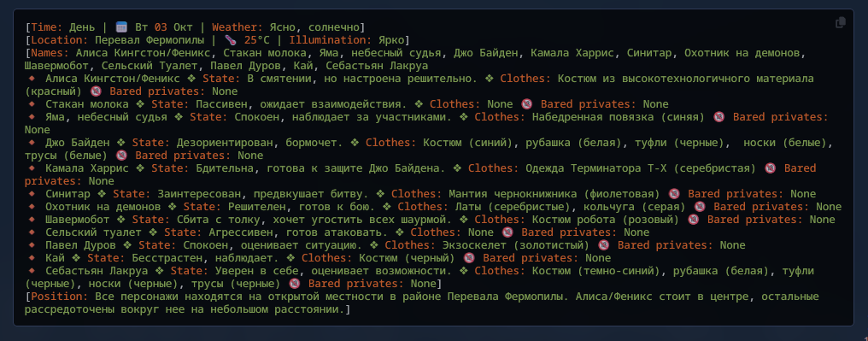The height and width of the screenshot is (341, 868).
Task: Click the name Себастьян Лакруа at its bullet line
Action: pyautogui.click(x=97, y=271)
